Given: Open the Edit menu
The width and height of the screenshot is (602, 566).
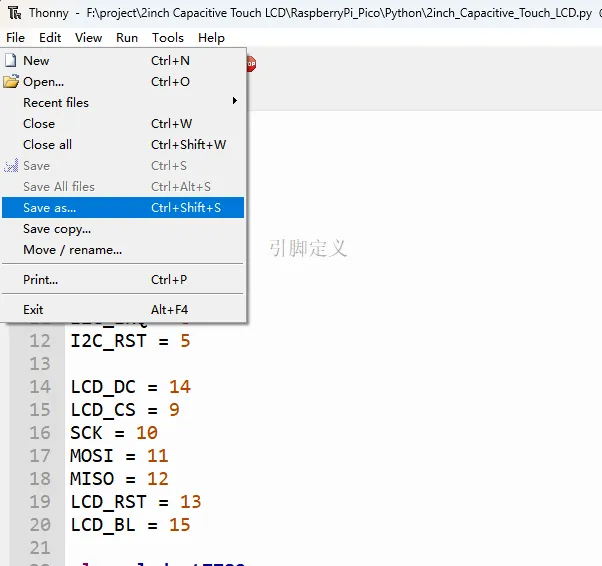Looking at the screenshot, I should pyautogui.click(x=50, y=38).
